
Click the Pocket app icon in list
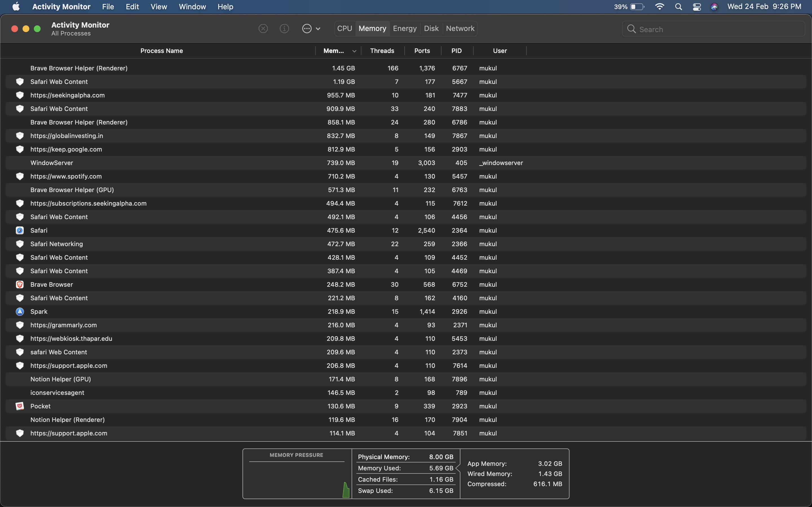click(20, 406)
